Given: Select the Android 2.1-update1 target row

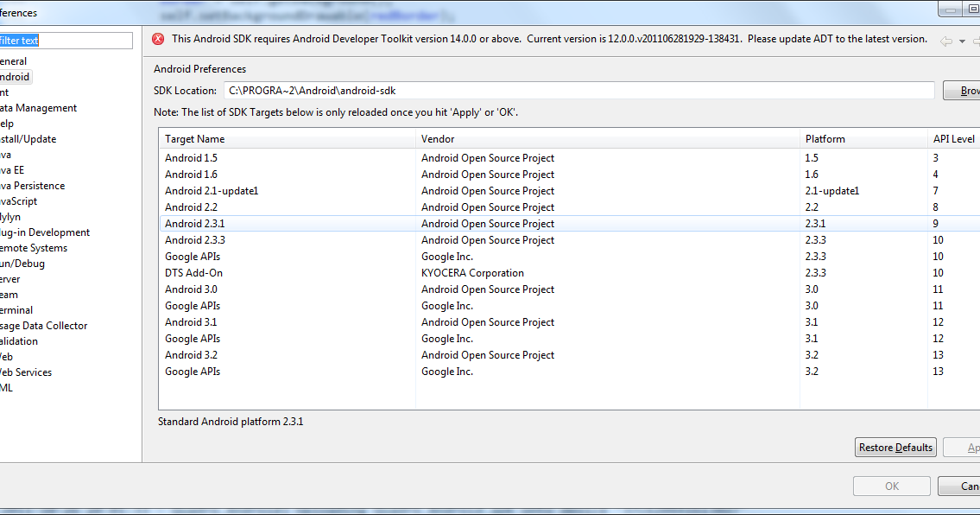Looking at the screenshot, I should pyautogui.click(x=569, y=191).
